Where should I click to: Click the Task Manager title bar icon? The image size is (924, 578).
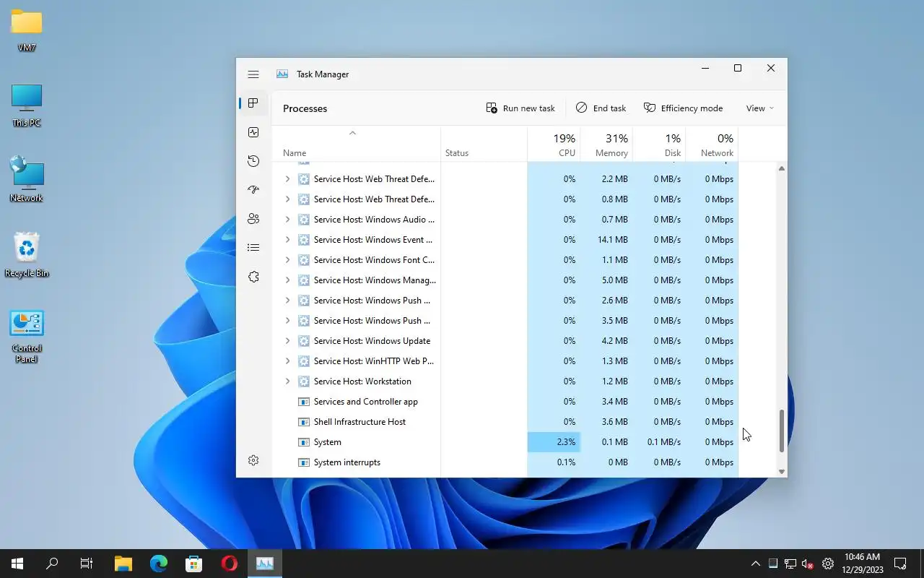coord(282,74)
